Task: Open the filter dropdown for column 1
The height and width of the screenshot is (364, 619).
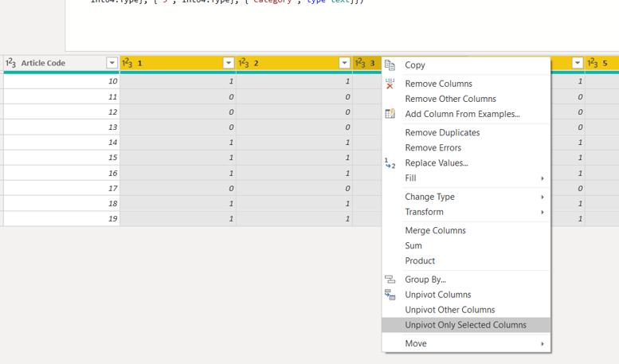Action: (x=228, y=63)
